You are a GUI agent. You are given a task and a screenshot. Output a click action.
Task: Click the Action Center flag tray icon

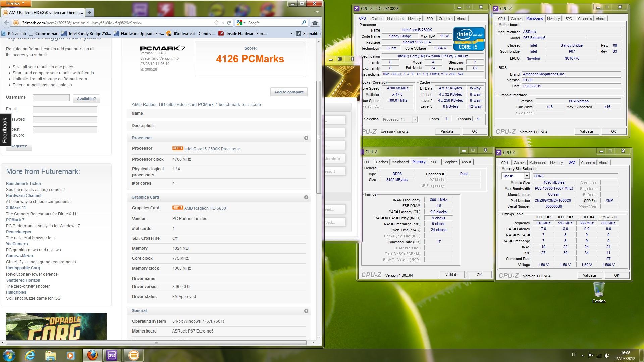(591, 355)
